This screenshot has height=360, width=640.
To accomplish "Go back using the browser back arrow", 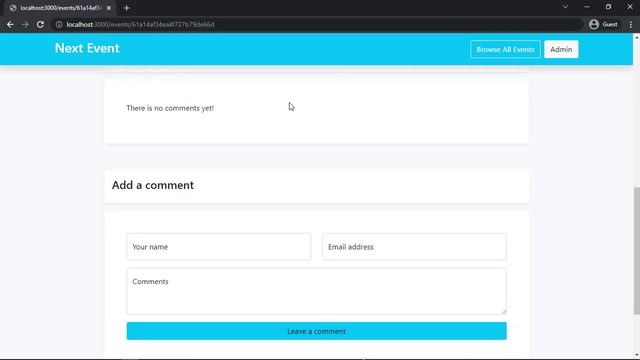I will click(x=10, y=24).
